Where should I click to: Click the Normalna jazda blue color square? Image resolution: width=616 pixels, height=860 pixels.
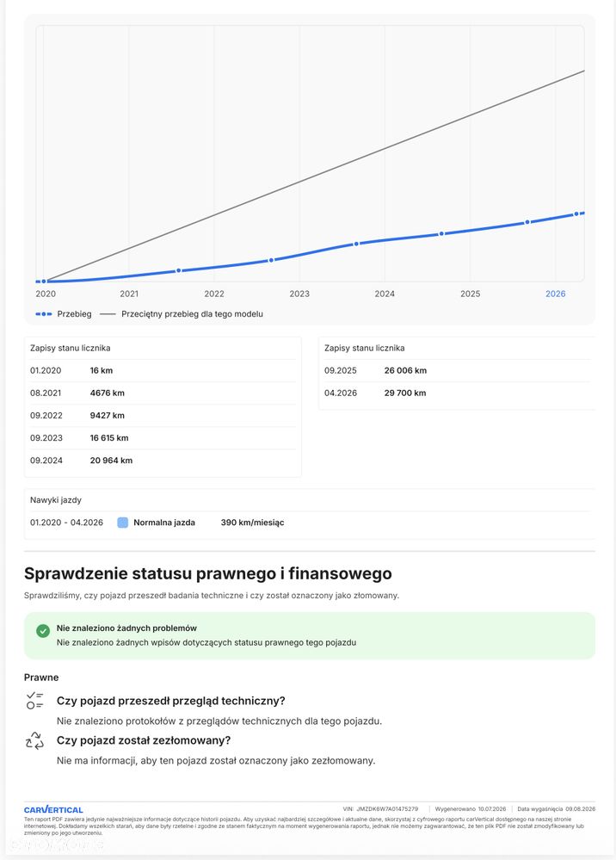(123, 523)
